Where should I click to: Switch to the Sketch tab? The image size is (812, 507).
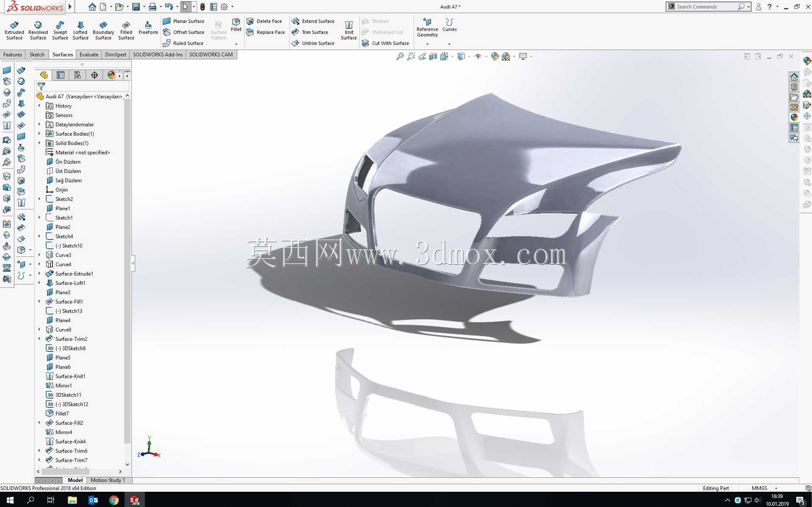point(37,54)
